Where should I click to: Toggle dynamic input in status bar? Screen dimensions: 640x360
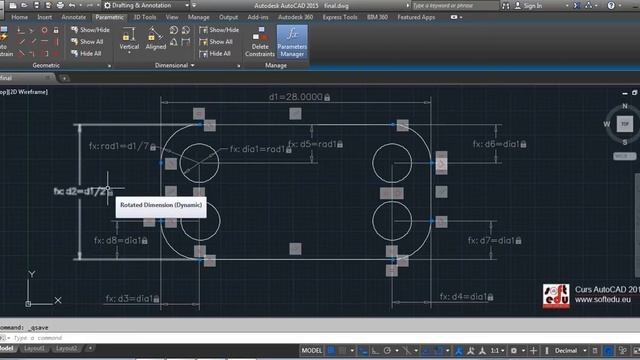[x=363, y=351]
